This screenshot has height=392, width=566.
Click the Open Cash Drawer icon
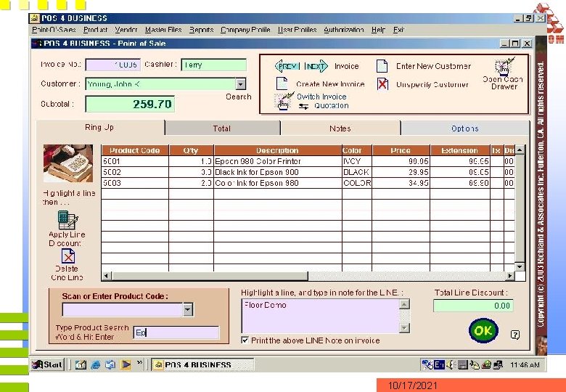coord(504,65)
